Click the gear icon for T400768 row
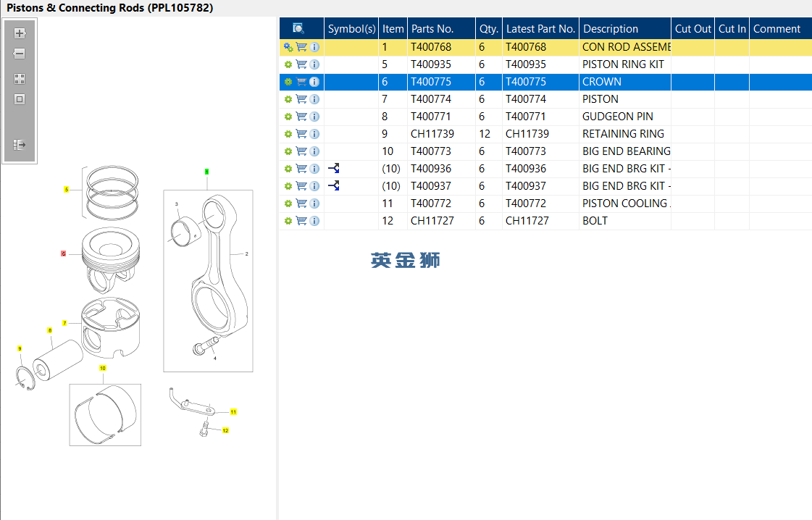This screenshot has width=812, height=520. point(288,47)
